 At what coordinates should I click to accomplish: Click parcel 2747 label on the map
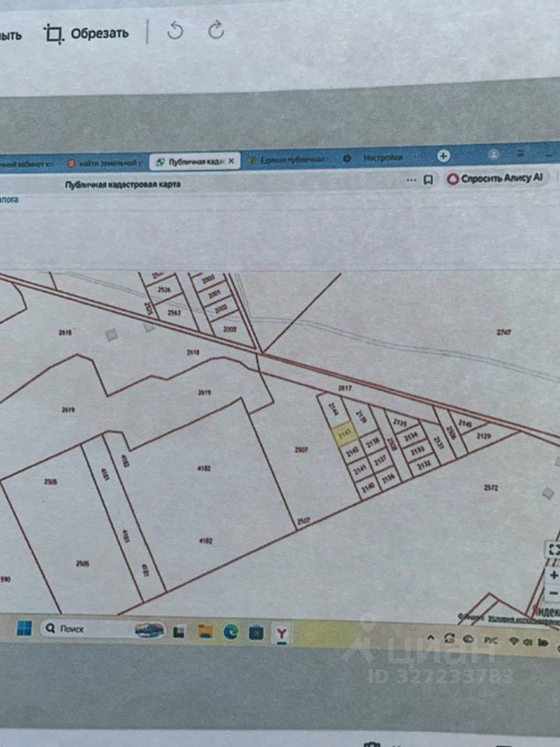coord(504,332)
